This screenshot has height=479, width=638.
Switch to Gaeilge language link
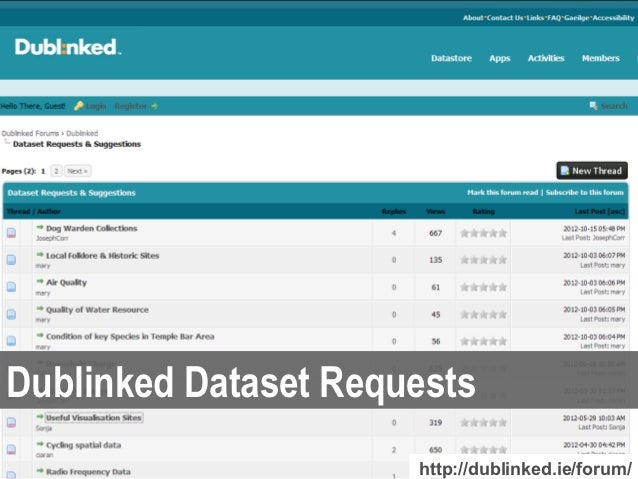pyautogui.click(x=576, y=18)
